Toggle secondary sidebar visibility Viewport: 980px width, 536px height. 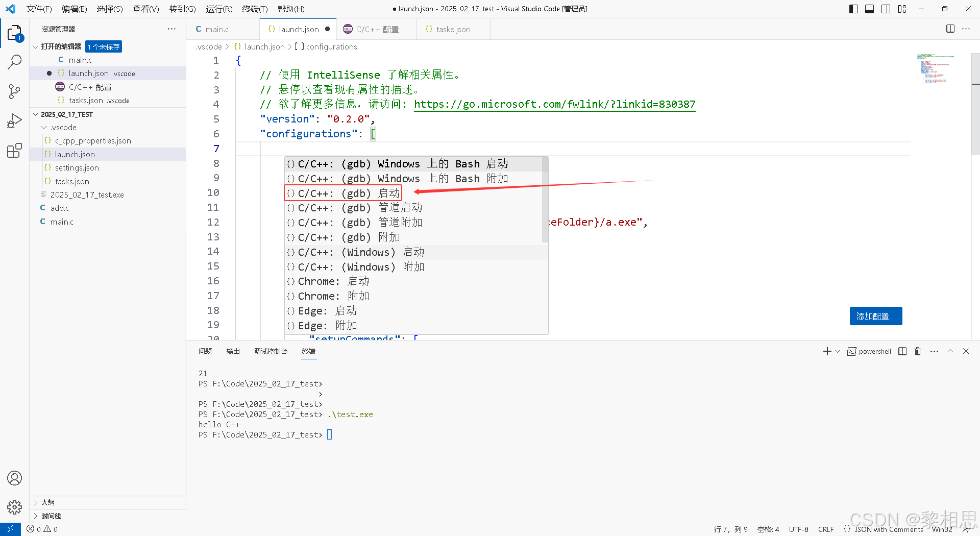coord(886,9)
